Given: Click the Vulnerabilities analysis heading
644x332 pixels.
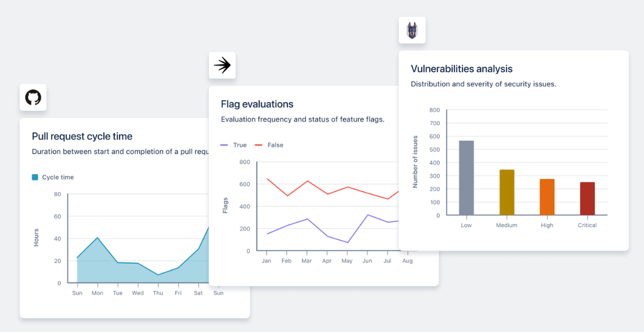Looking at the screenshot, I should [461, 68].
